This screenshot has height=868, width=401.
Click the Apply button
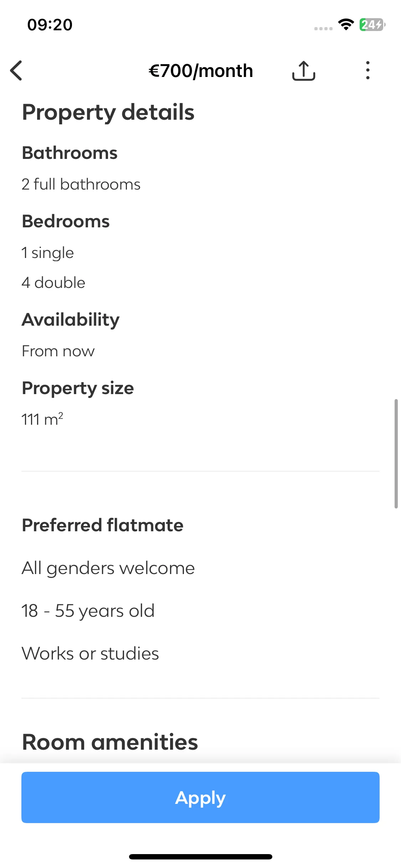point(200,797)
